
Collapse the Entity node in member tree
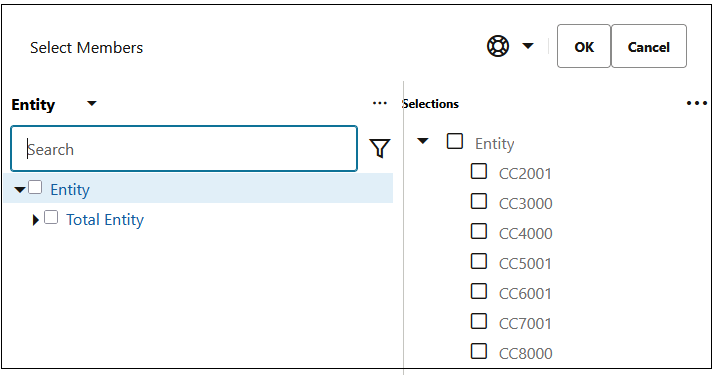pyautogui.click(x=20, y=189)
